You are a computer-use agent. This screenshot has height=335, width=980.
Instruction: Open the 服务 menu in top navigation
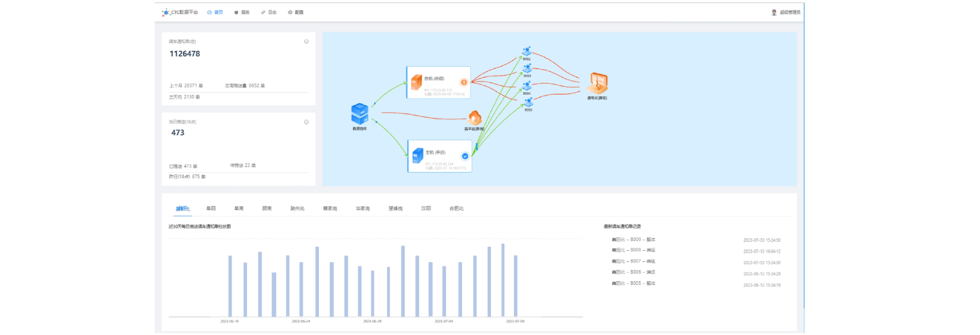(242, 12)
